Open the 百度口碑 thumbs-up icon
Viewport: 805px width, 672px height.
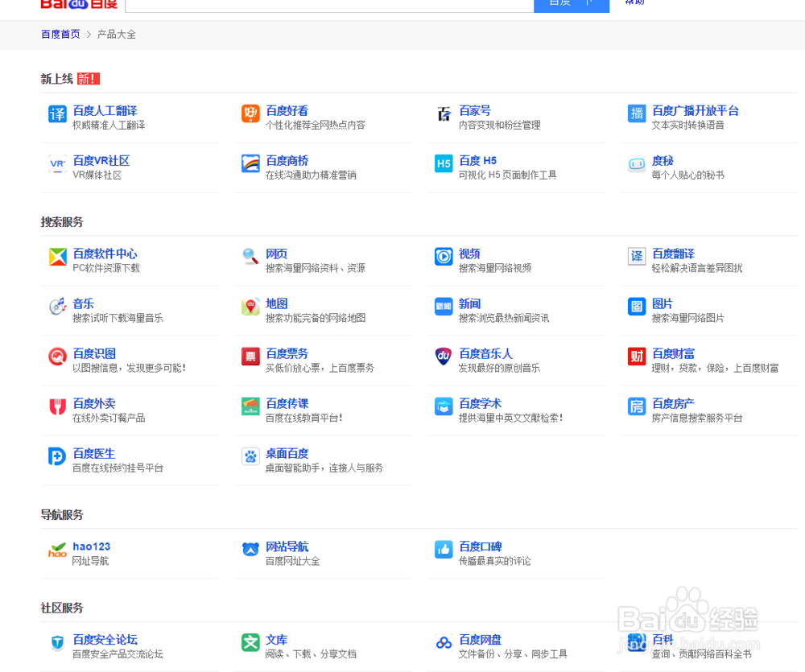(444, 550)
